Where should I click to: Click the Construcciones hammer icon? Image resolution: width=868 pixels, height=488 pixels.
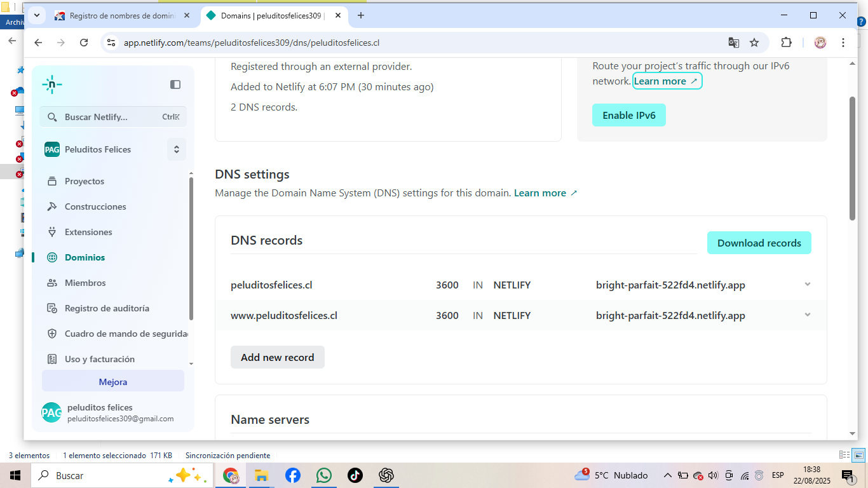click(x=52, y=207)
